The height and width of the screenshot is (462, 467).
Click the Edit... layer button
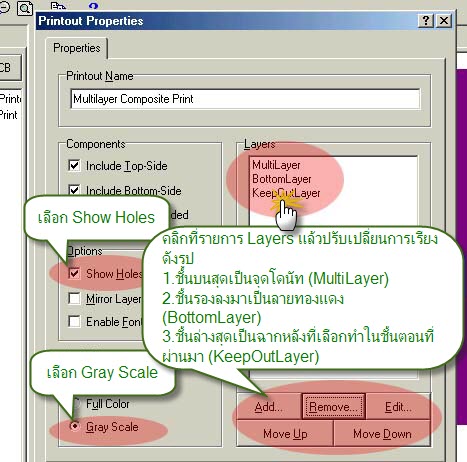coord(398,407)
